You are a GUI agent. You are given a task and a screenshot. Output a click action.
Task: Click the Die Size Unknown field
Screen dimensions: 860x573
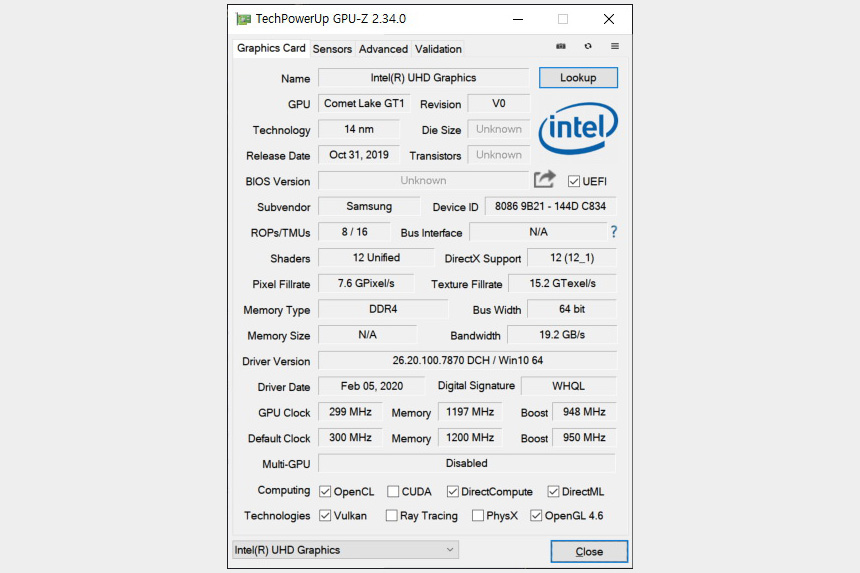[499, 129]
